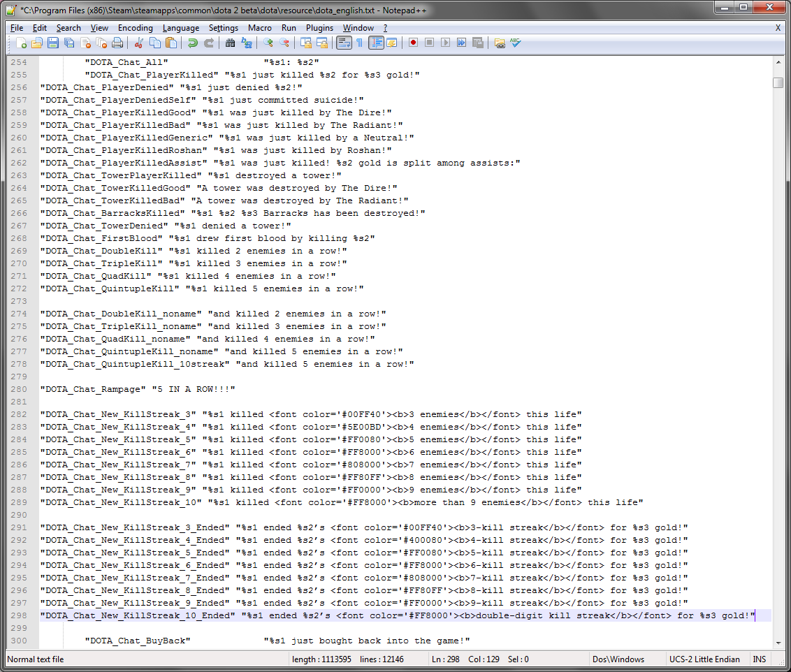The height and width of the screenshot is (672, 791).
Task: Open the Plugins menu
Action: pos(319,28)
